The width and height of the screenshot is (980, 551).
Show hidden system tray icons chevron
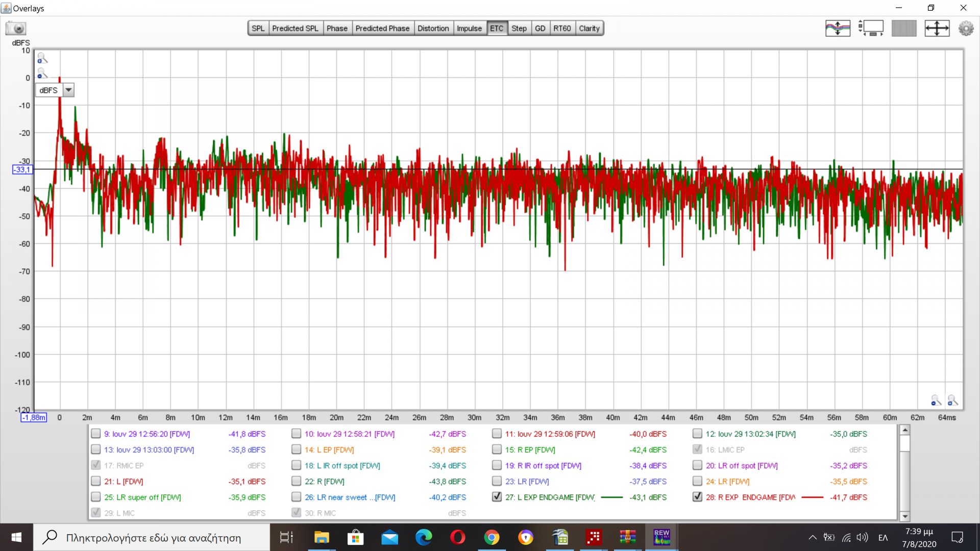click(812, 537)
